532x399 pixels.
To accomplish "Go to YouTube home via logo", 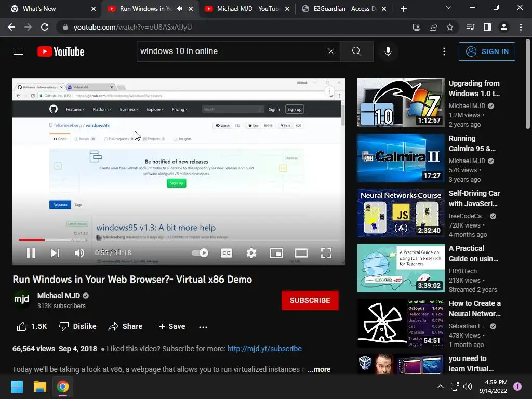I will tap(61, 51).
